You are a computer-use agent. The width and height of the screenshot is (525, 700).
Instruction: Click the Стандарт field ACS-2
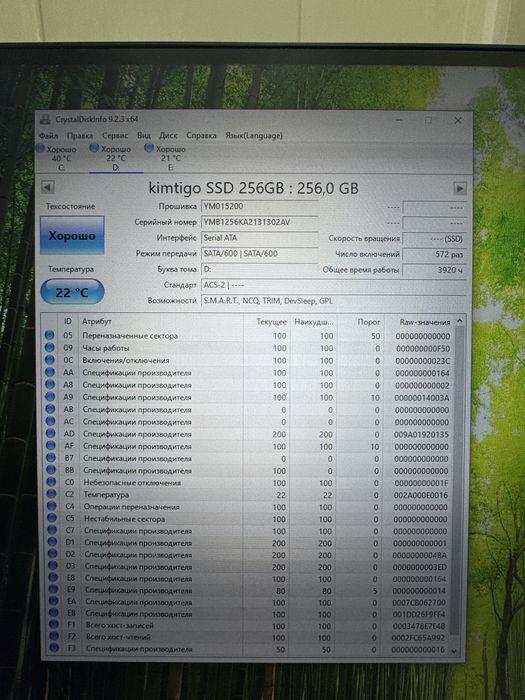333,285
